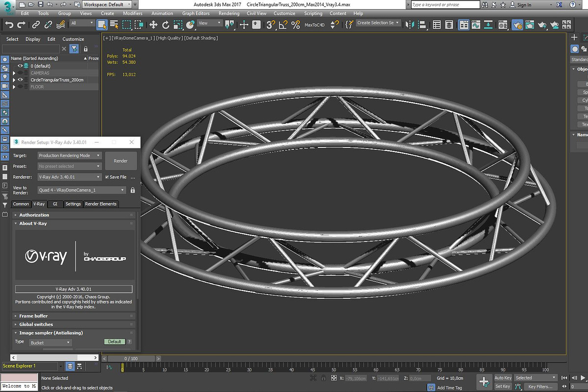This screenshot has width=588, height=392.
Task: Click the Snaps Toggle 3 icon
Action: click(x=271, y=24)
